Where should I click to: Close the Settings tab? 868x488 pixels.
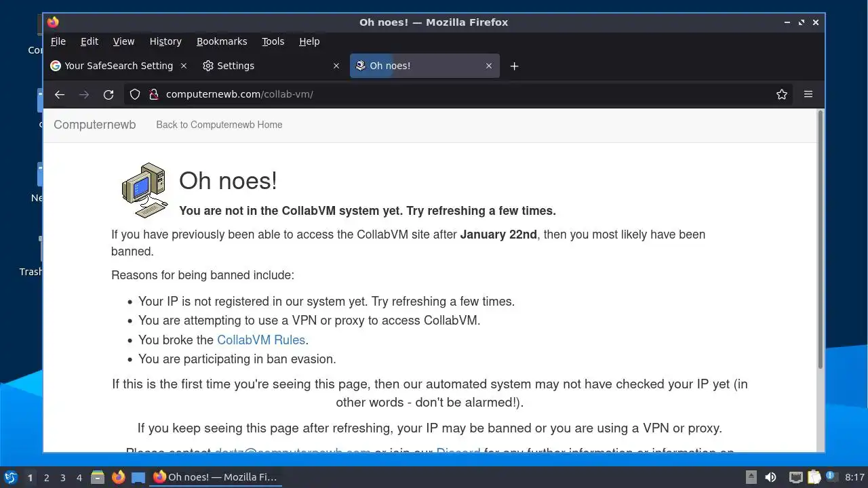(x=336, y=66)
